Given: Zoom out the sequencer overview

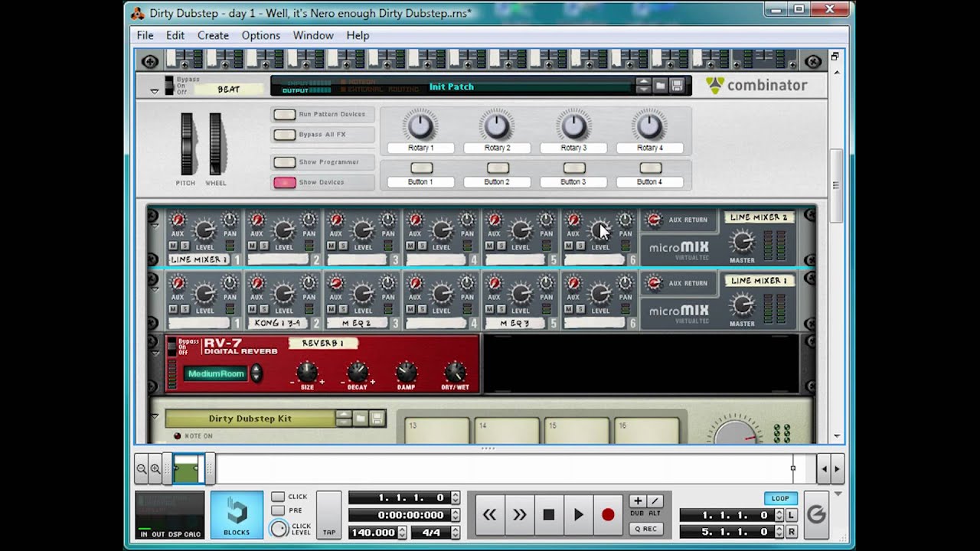Looking at the screenshot, I should click(x=142, y=469).
